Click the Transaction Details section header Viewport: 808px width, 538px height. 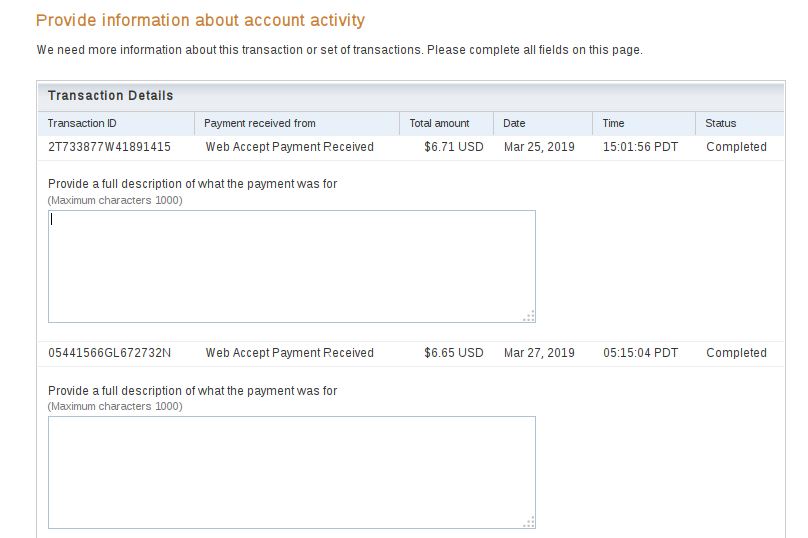point(110,96)
